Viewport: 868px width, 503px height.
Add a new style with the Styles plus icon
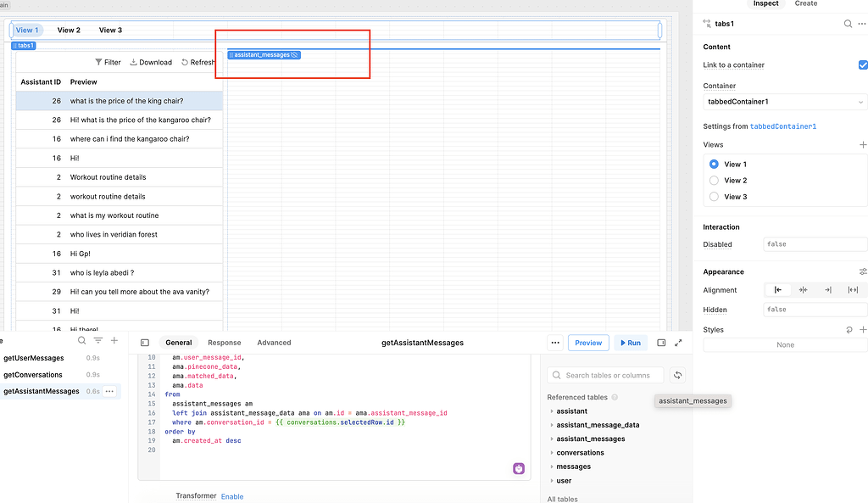862,330
